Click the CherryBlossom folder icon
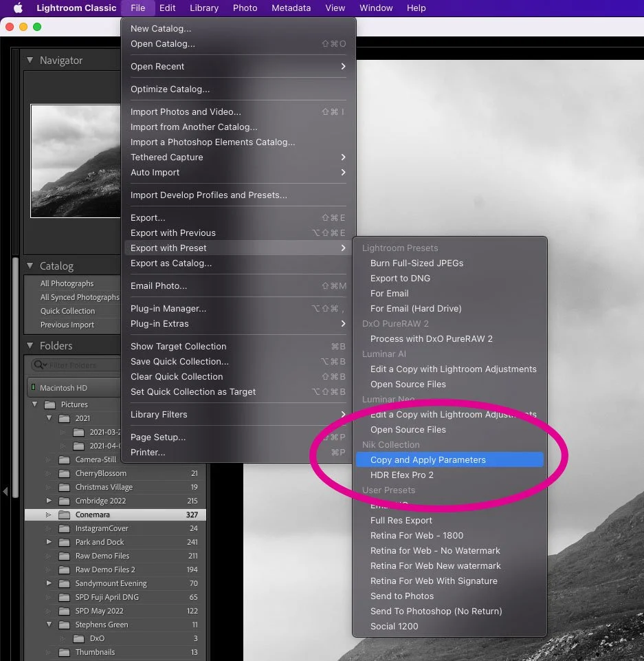The image size is (644, 661). coord(64,474)
